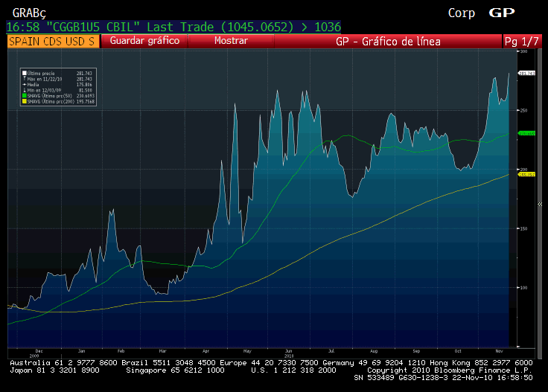The width and height of the screenshot is (548, 392).
Task: Click the SMAVG Último prc(200) legend label
Action: (x=51, y=101)
